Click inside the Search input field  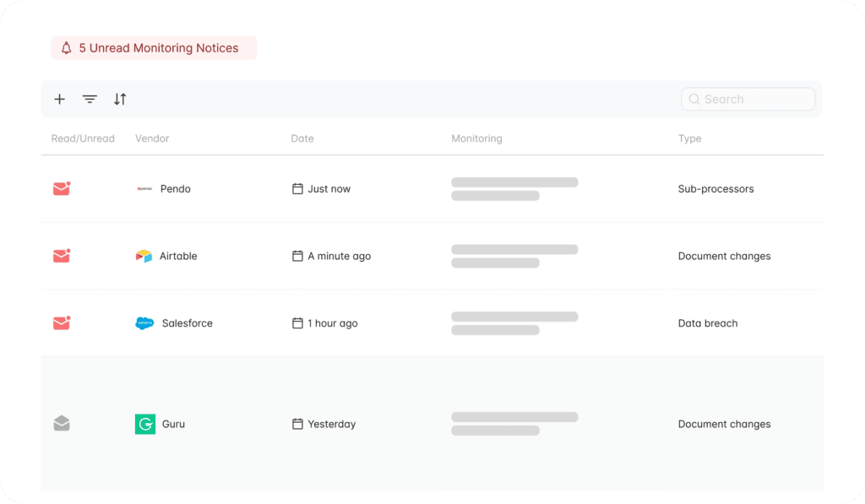pyautogui.click(x=748, y=99)
